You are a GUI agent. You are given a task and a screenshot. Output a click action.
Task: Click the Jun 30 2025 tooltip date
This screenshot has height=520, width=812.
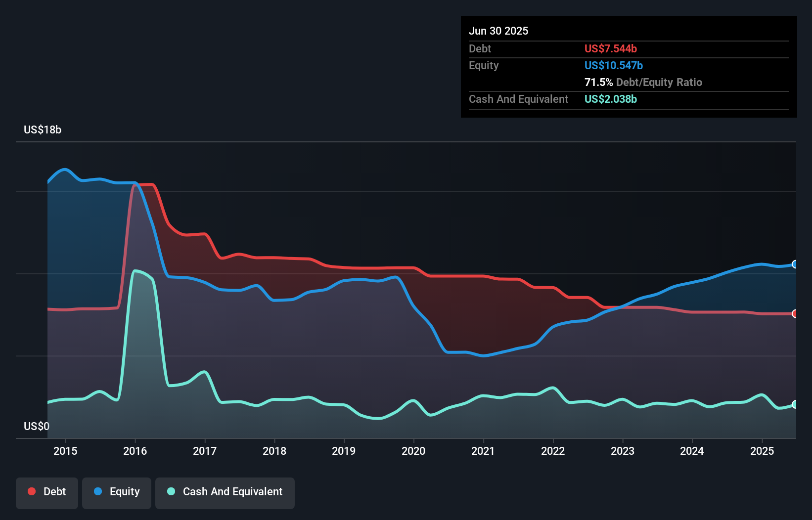pyautogui.click(x=498, y=31)
